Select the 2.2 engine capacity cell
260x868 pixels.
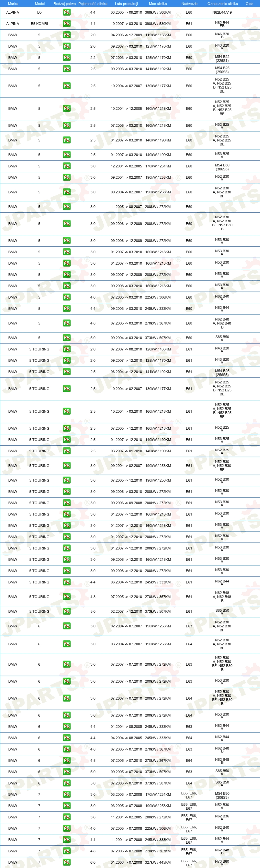pos(93,58)
